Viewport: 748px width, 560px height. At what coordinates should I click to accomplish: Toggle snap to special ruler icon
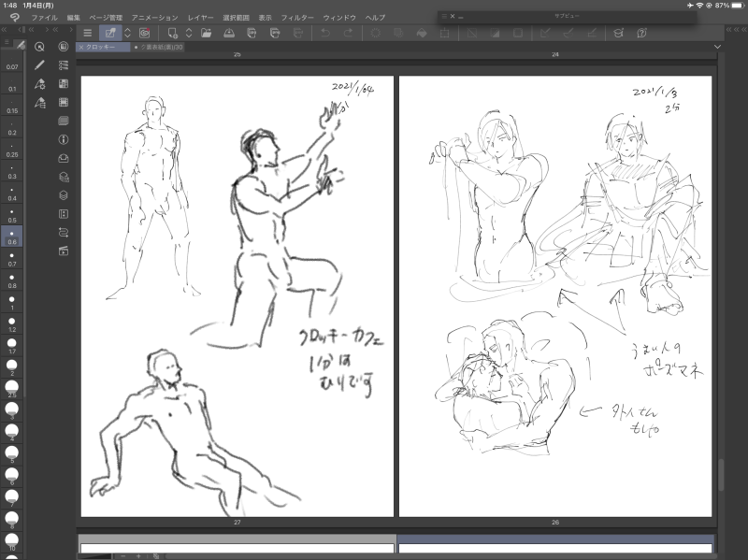pyautogui.click(x=568, y=33)
